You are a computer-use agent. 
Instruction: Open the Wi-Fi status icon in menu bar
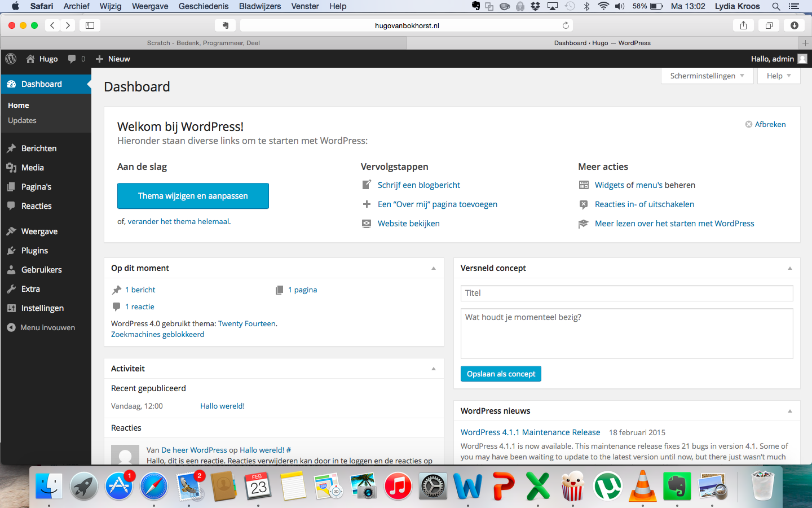[x=603, y=6]
